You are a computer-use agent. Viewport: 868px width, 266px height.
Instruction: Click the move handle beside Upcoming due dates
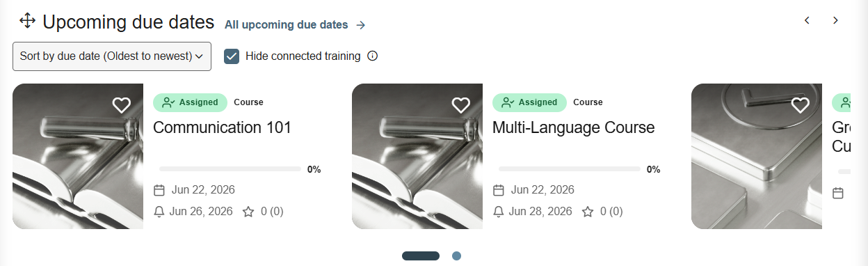27,21
